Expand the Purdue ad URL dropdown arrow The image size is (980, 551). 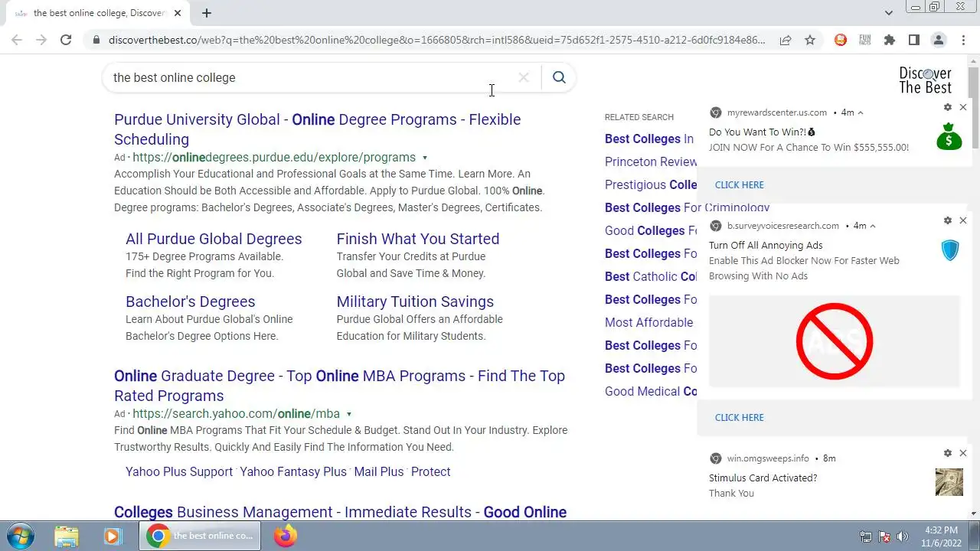pyautogui.click(x=424, y=158)
